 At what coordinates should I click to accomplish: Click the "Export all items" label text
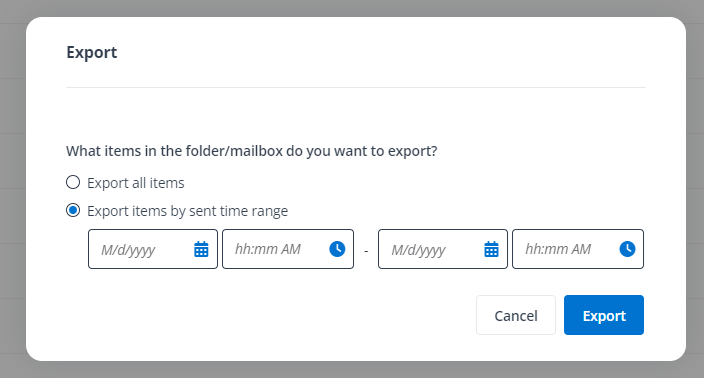[136, 183]
